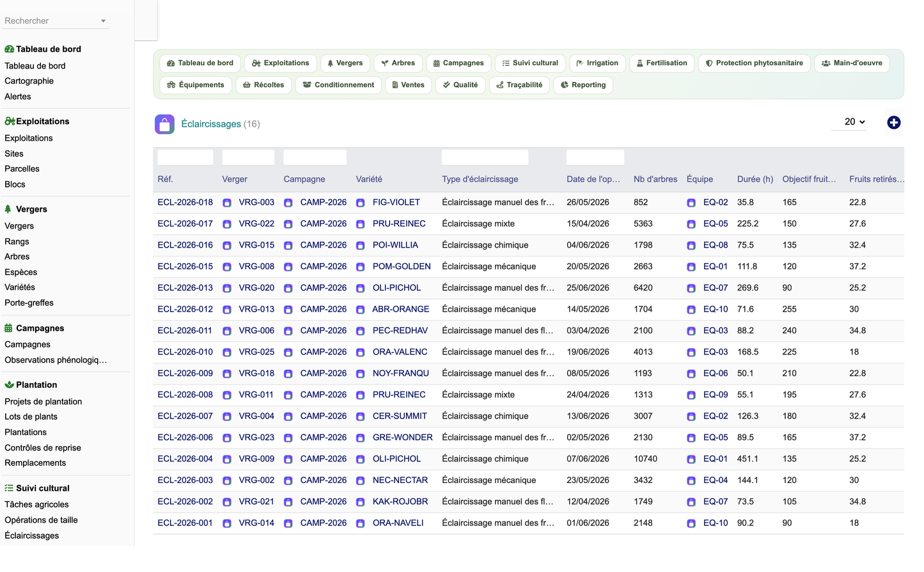Click calendar icon next to Campagnes heading
Screen dimensions: 924x572
click(8, 328)
